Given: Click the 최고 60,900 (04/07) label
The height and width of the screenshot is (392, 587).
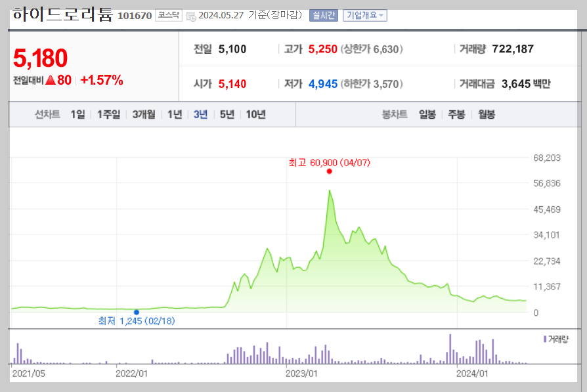Looking at the screenshot, I should [330, 162].
